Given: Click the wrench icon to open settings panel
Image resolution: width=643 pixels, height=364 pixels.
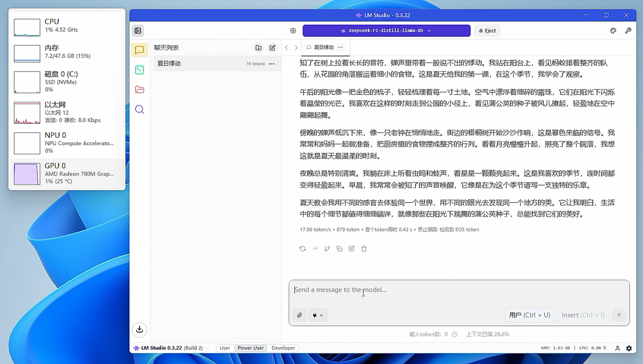Looking at the screenshot, I should click(628, 30).
